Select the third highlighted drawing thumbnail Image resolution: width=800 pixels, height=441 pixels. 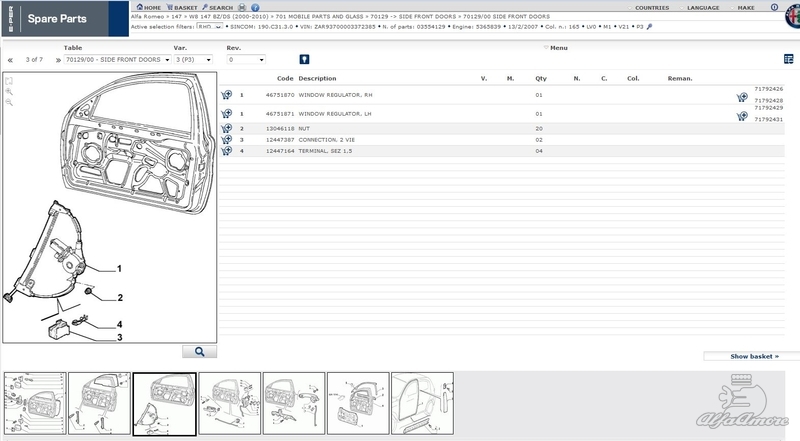pos(164,404)
